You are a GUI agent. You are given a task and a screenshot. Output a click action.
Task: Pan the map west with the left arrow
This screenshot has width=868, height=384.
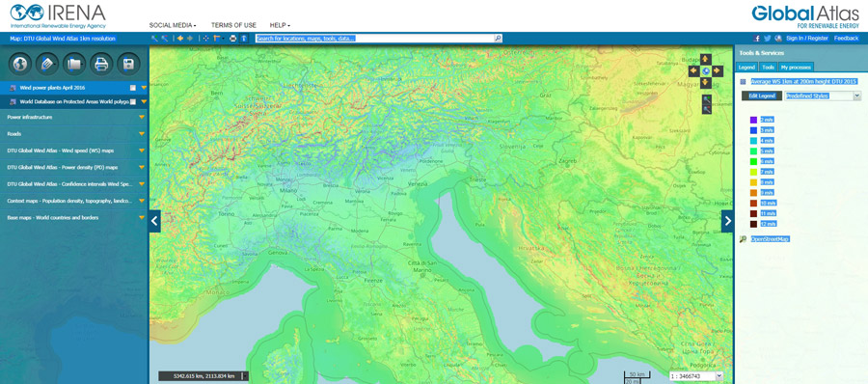click(694, 71)
